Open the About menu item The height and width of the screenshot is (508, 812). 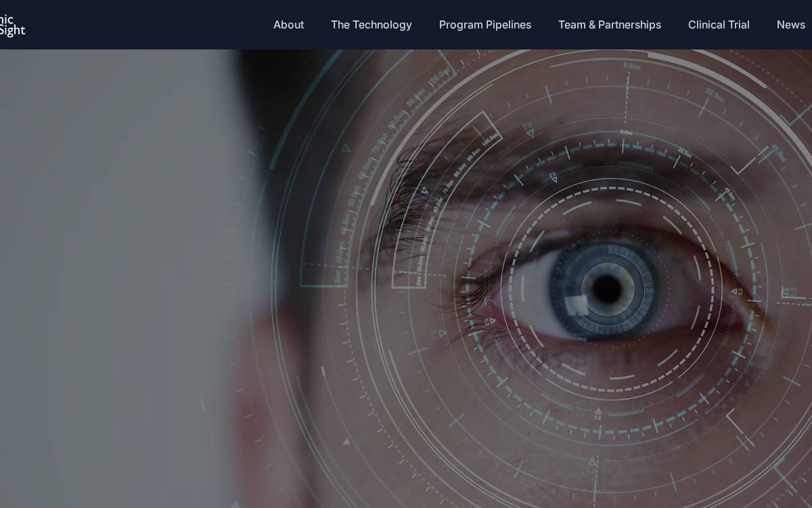coord(288,25)
